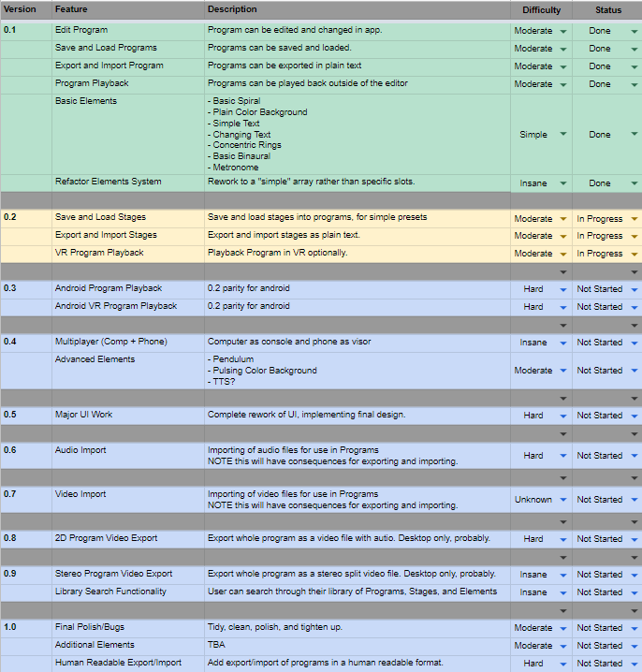Select the Version column header
Image resolution: width=642 pixels, height=672 pixels.
click(26, 10)
